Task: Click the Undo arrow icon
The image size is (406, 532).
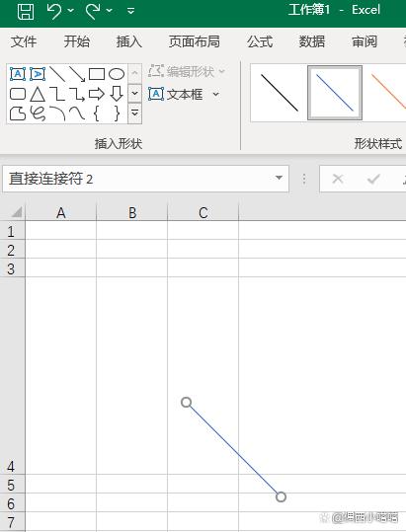Action: tap(54, 11)
